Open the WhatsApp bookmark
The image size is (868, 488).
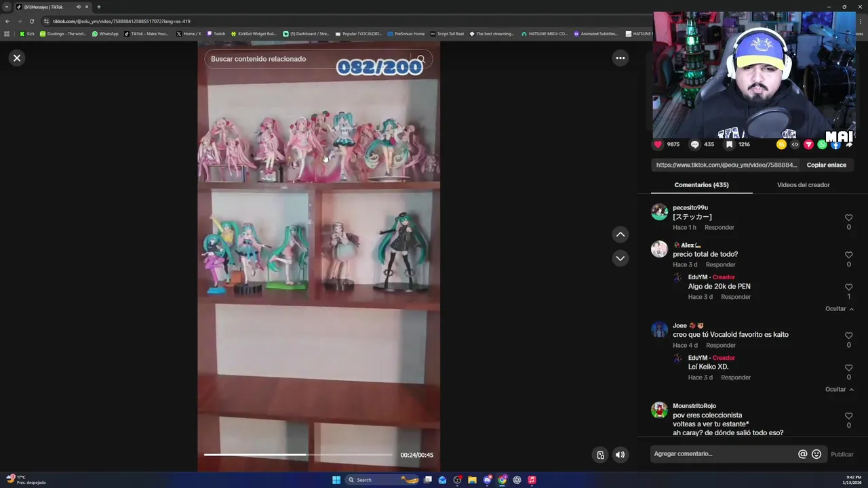[105, 34]
